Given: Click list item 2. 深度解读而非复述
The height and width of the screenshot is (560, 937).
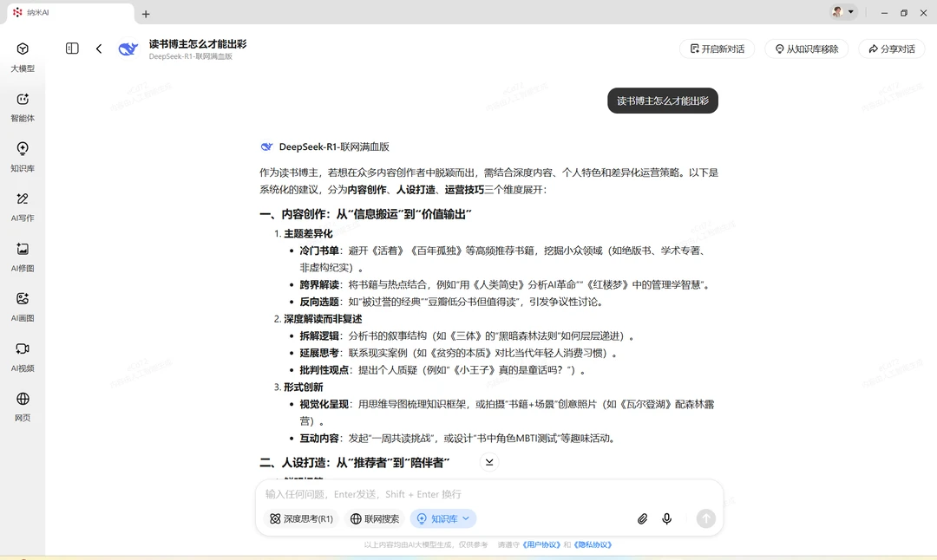Looking at the screenshot, I should click(x=318, y=319).
